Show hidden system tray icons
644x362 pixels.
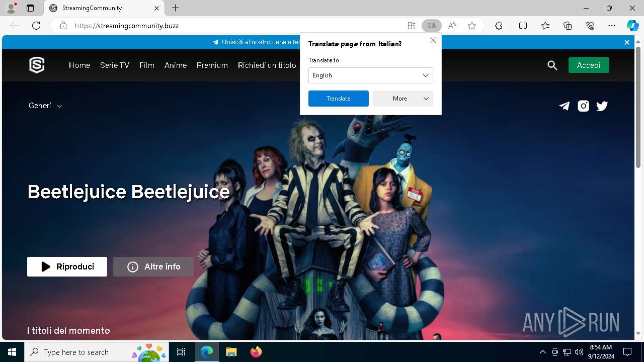click(542, 352)
